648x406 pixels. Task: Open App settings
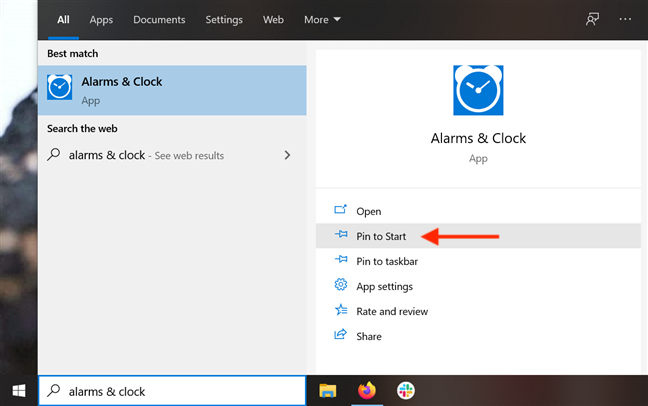coord(478,286)
